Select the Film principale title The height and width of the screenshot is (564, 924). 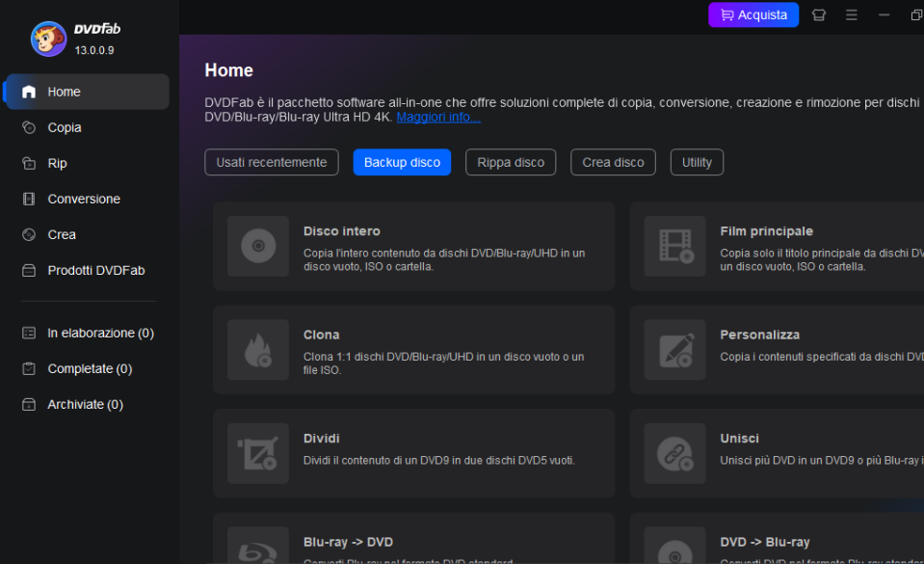tap(767, 231)
